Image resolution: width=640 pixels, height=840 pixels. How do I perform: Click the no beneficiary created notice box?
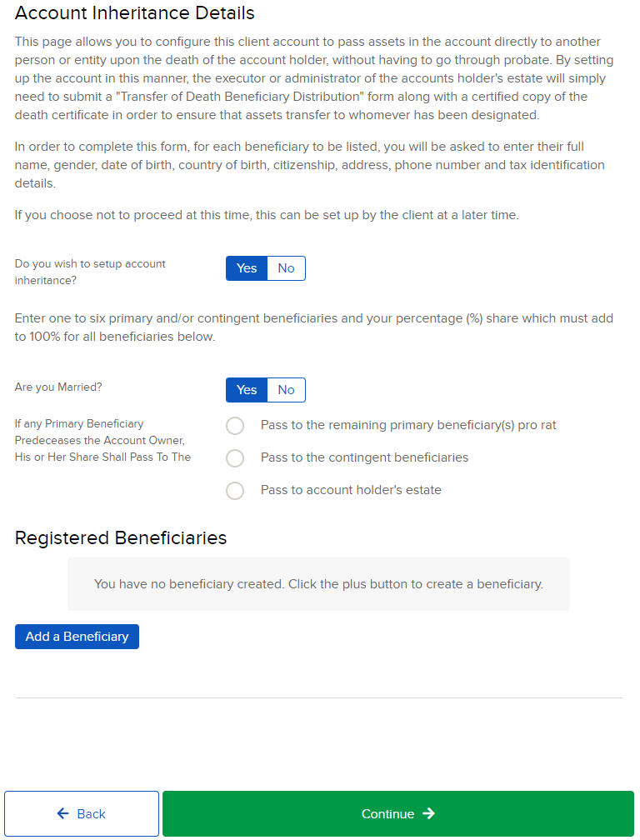318,583
